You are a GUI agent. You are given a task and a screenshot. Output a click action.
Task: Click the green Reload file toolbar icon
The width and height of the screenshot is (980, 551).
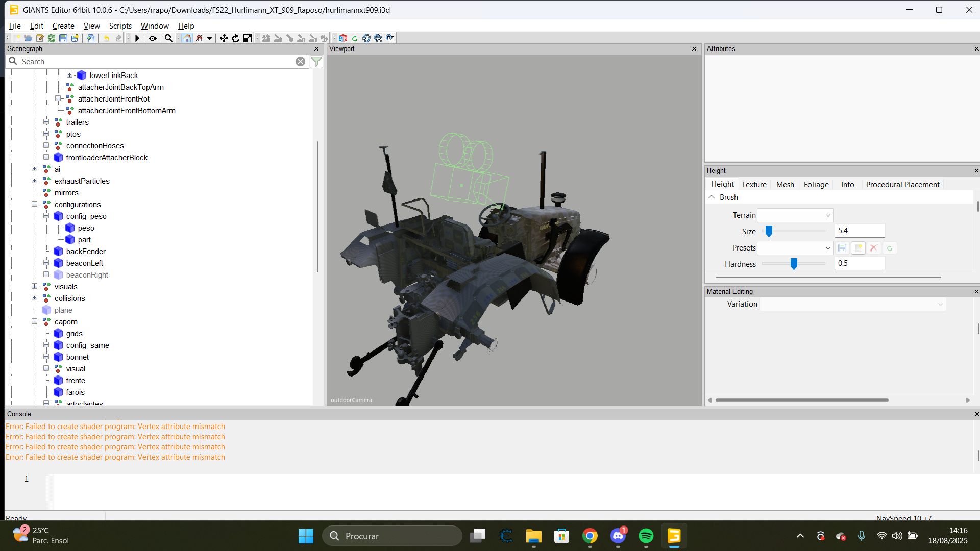coord(52,38)
